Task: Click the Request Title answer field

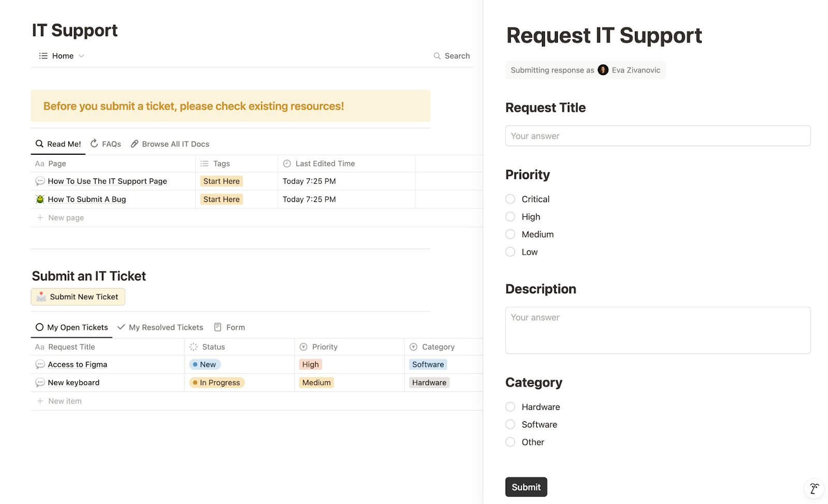Action: tap(657, 136)
